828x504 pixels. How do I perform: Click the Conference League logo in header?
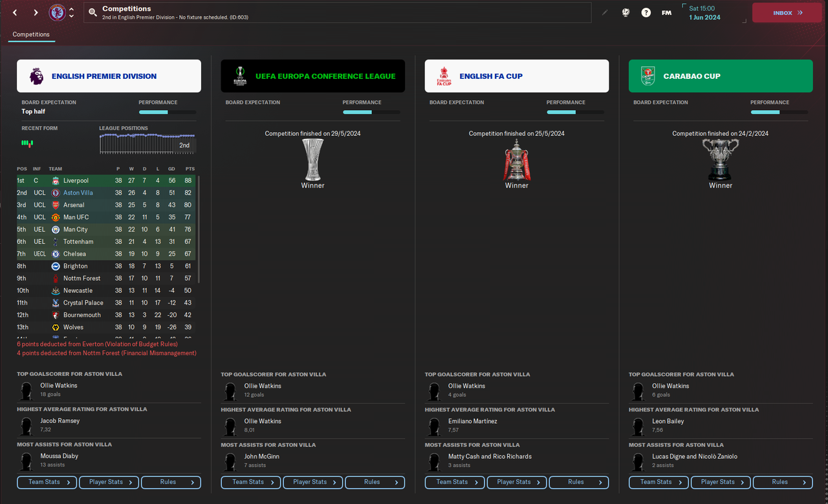(241, 76)
